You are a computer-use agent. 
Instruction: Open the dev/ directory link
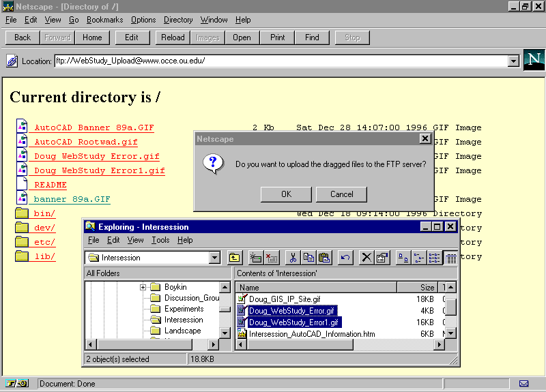[x=44, y=228]
